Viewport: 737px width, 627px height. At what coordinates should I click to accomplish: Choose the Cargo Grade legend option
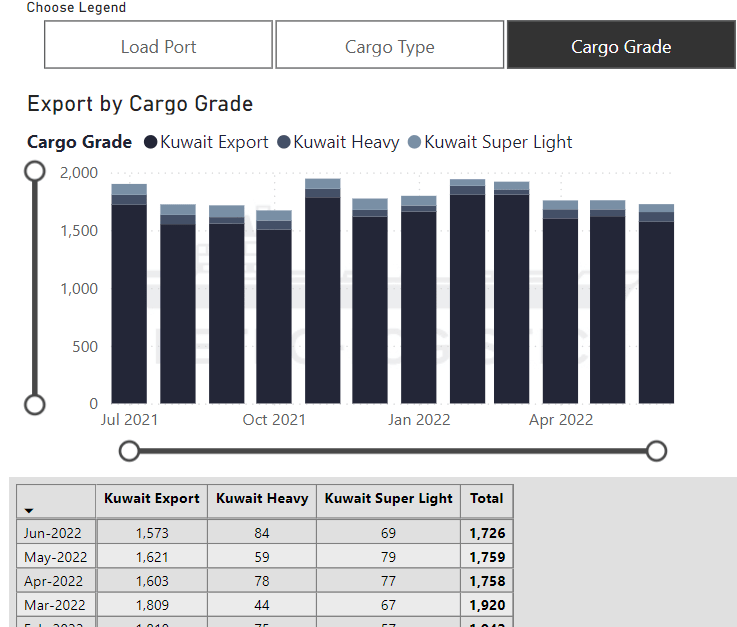pyautogui.click(x=621, y=46)
